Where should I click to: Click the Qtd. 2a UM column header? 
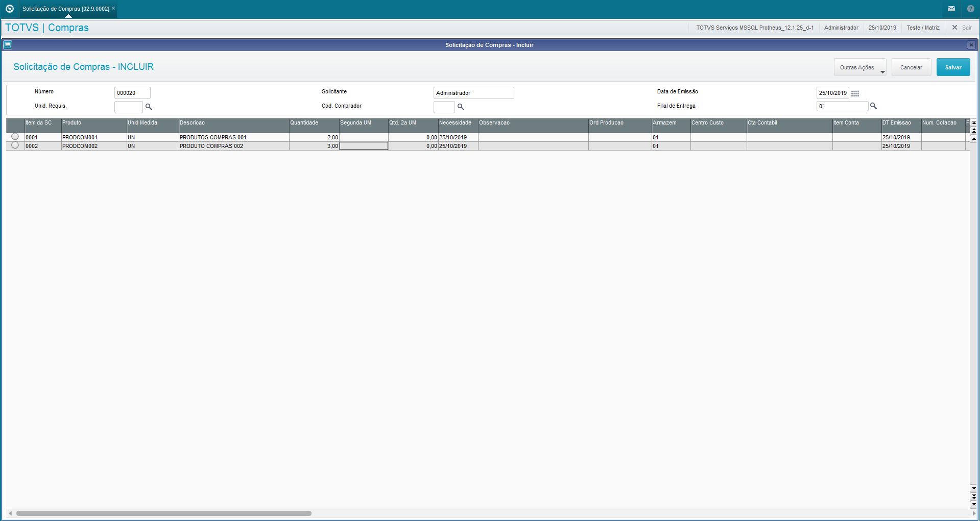coord(413,126)
